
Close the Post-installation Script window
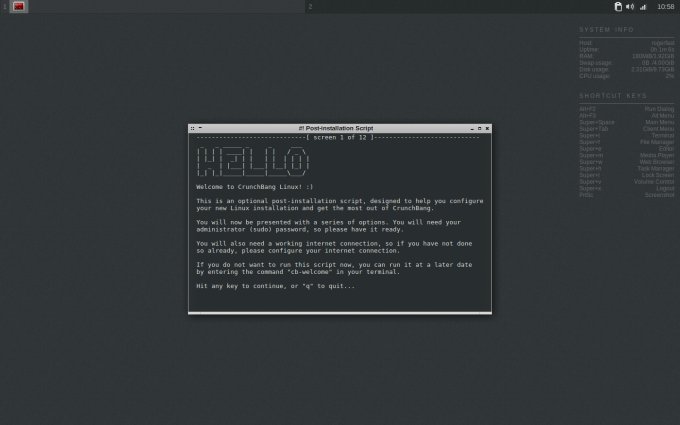click(x=487, y=128)
